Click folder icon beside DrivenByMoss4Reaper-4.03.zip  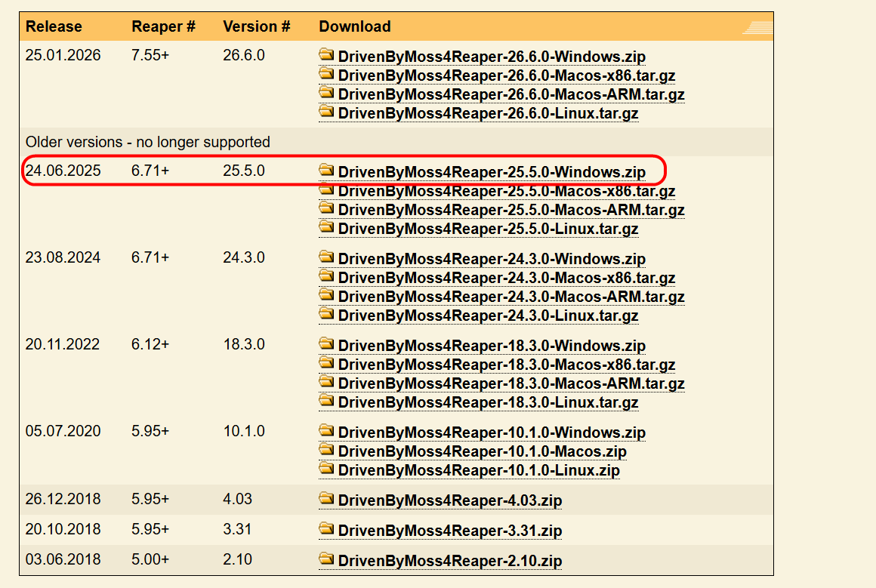(326, 499)
